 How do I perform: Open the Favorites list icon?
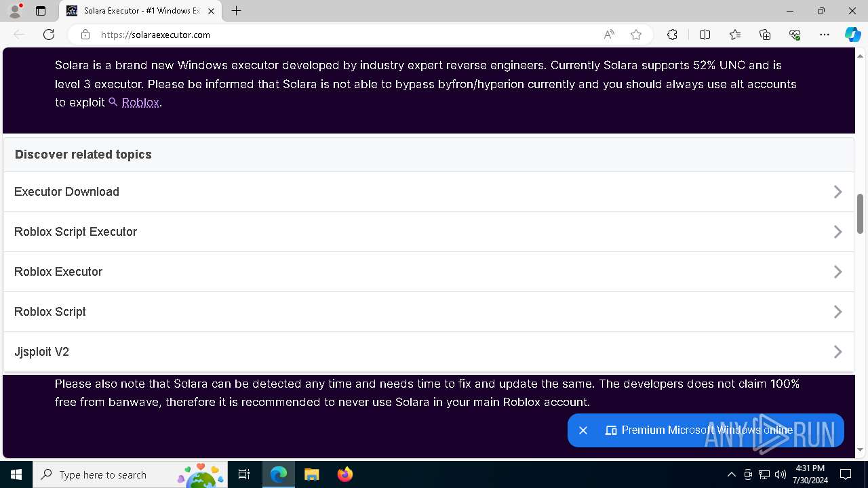tap(735, 35)
